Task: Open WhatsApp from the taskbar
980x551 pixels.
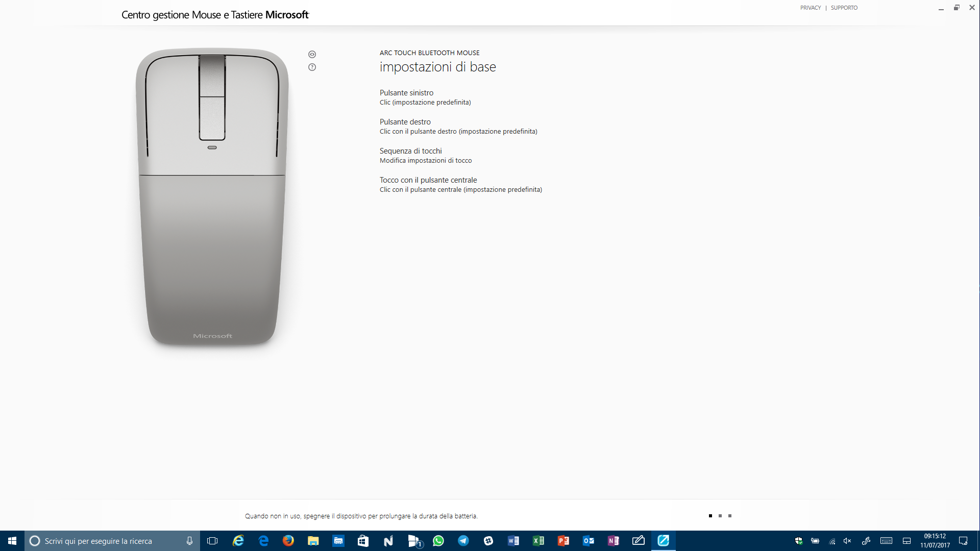Action: click(x=438, y=541)
